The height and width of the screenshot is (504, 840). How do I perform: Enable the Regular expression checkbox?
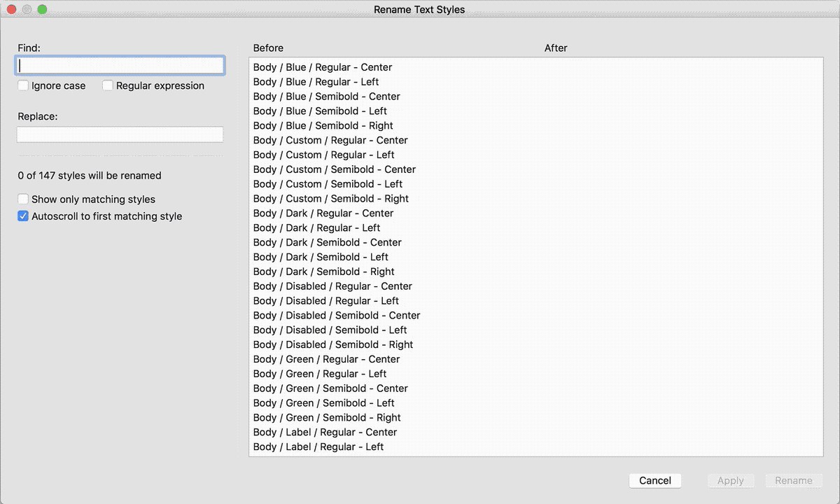107,85
